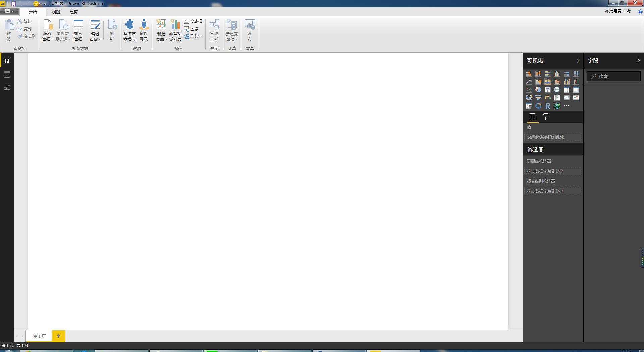Image resolution: width=644 pixels, height=352 pixels.
Task: Collapse the 可视化 pane with its chevron
Action: point(578,61)
